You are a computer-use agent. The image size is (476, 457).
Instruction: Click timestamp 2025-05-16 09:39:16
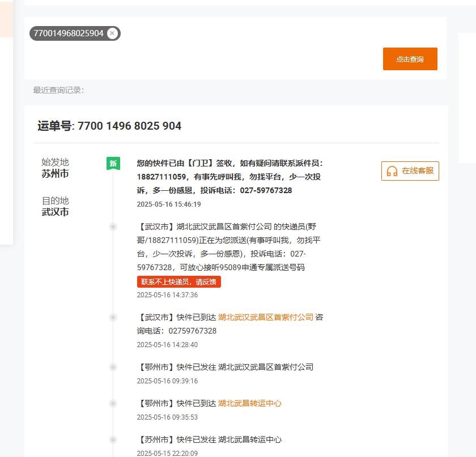[x=167, y=381]
